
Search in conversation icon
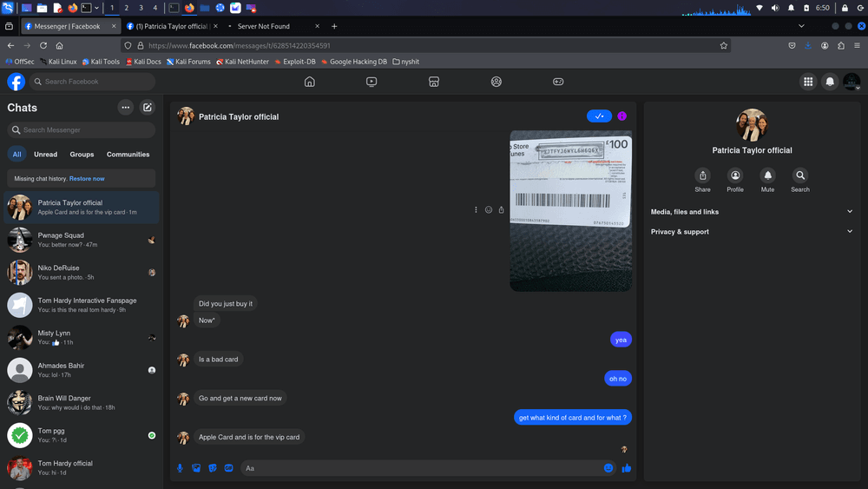click(x=800, y=175)
